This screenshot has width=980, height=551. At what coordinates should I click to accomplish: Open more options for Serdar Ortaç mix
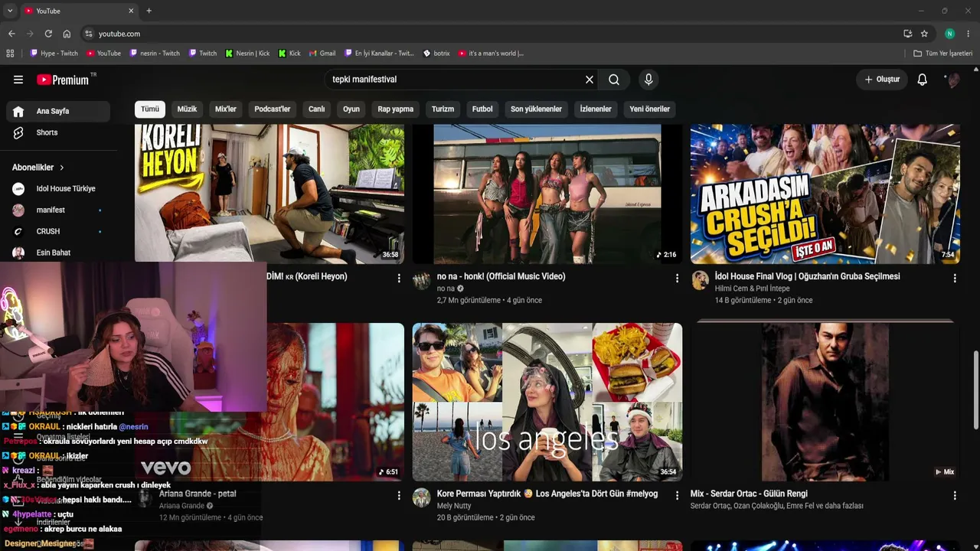(x=955, y=496)
